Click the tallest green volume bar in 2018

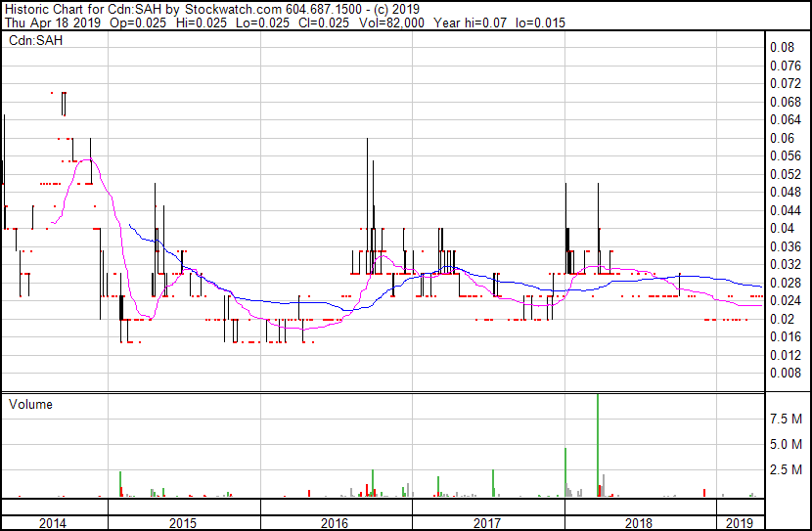[x=598, y=446]
